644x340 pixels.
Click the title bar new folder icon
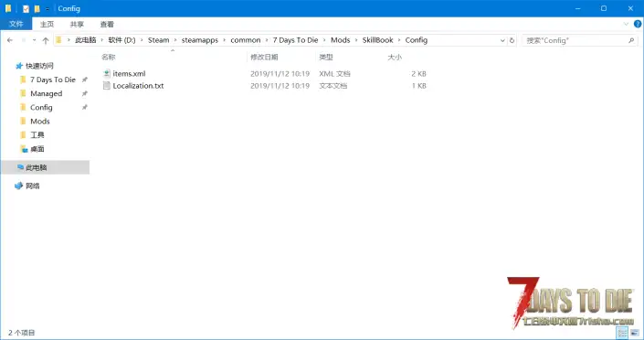pos(37,8)
